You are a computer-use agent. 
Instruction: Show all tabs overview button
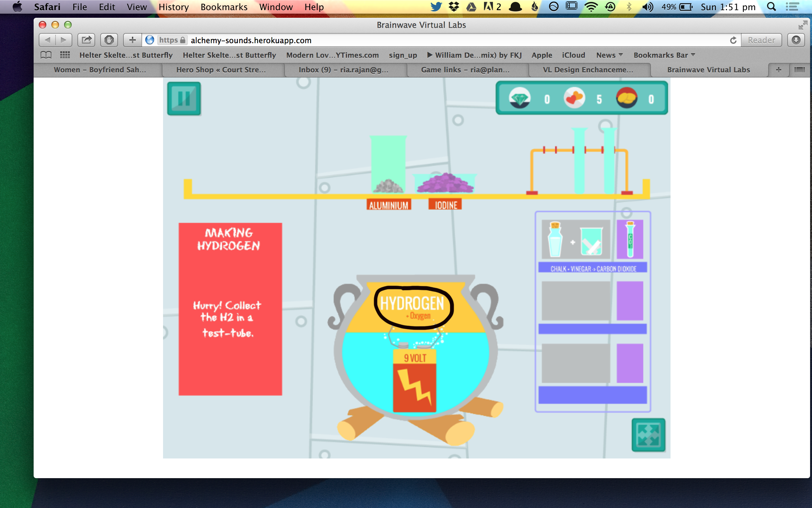[x=799, y=70]
